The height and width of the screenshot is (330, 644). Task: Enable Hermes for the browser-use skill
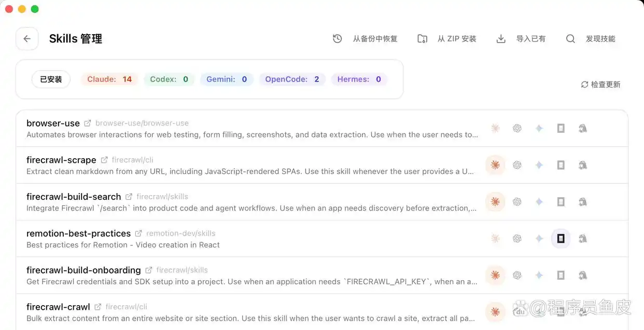[582, 128]
